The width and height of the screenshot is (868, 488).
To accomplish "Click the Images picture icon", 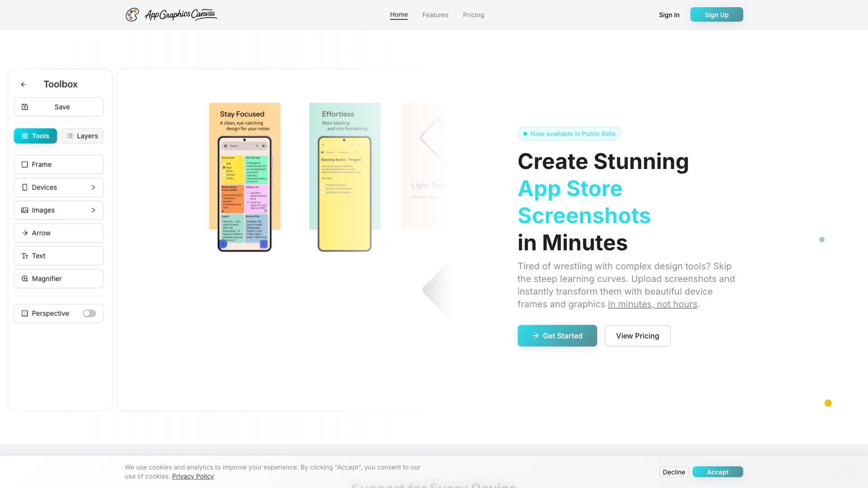I will coord(25,210).
